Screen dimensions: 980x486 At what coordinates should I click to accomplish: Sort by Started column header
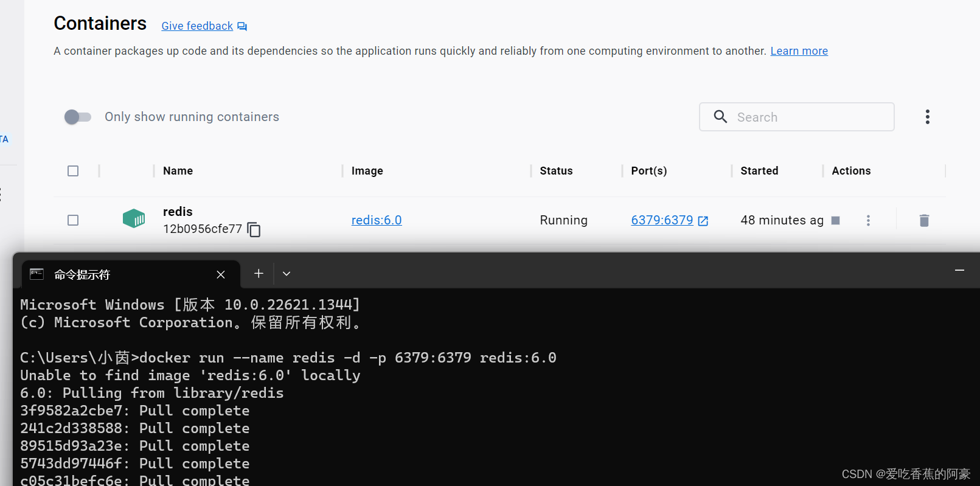[759, 171]
